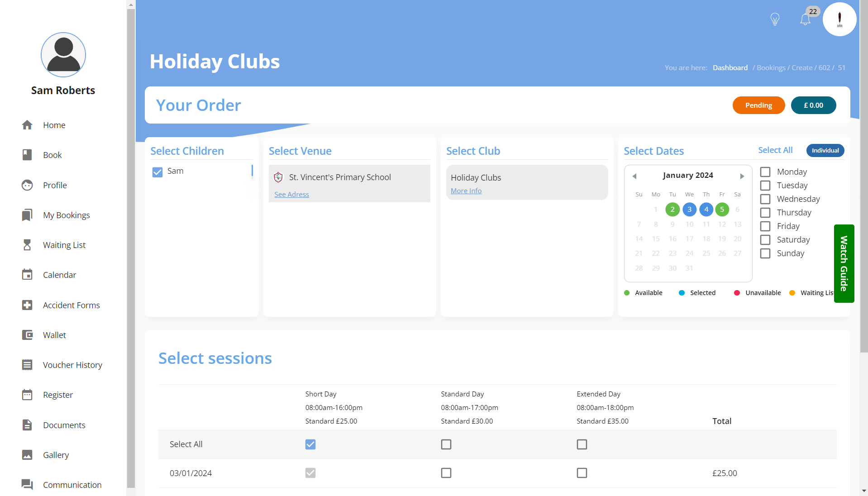Select the Wallet icon
The width and height of the screenshot is (868, 496).
tap(27, 335)
